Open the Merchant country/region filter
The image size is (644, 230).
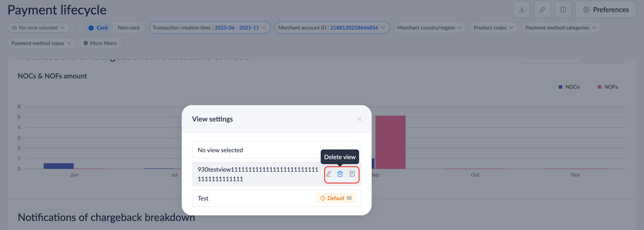(x=429, y=28)
